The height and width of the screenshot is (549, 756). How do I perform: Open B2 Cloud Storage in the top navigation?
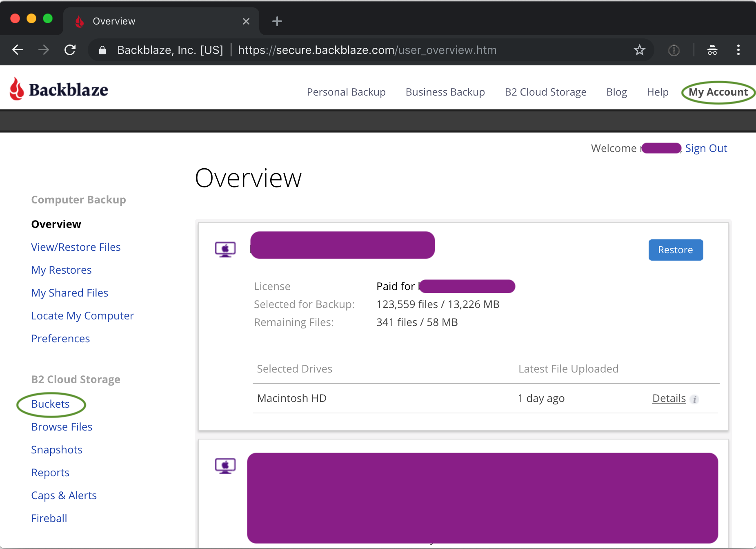[546, 92]
